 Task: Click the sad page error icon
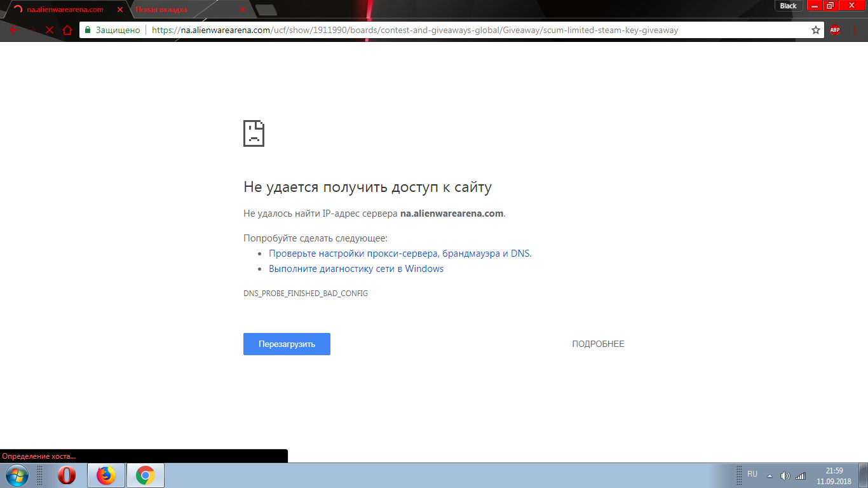pyautogui.click(x=254, y=133)
